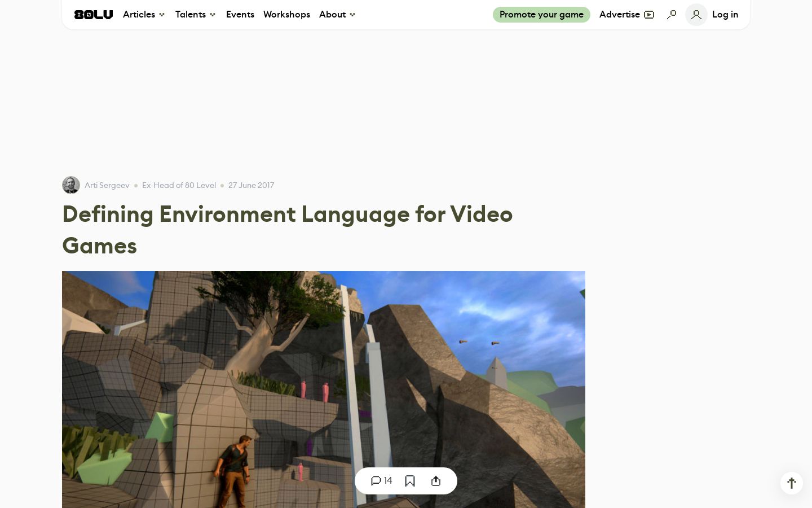Go to the Events page
The width and height of the screenshot is (812, 508).
click(240, 15)
